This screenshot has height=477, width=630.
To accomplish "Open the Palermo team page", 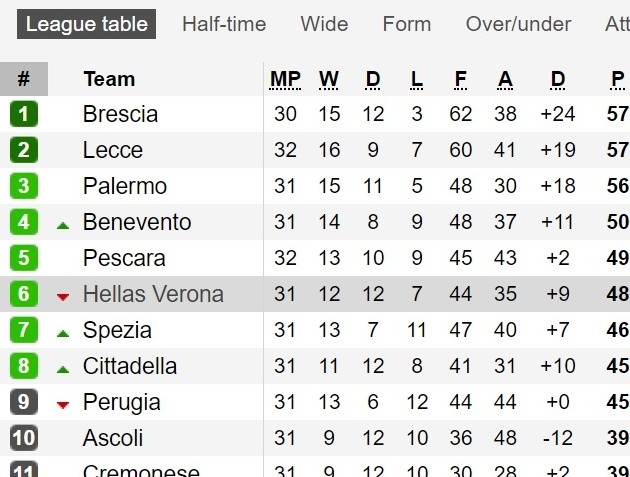I will 125,186.
